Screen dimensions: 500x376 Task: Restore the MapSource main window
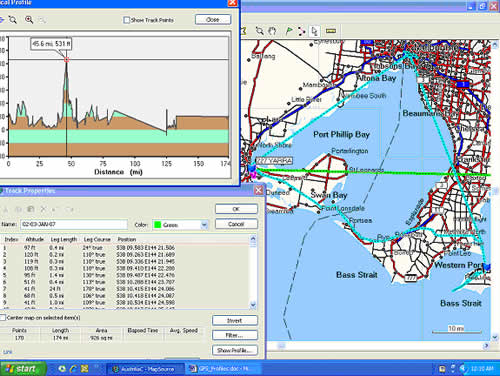pyautogui.click(x=482, y=6)
